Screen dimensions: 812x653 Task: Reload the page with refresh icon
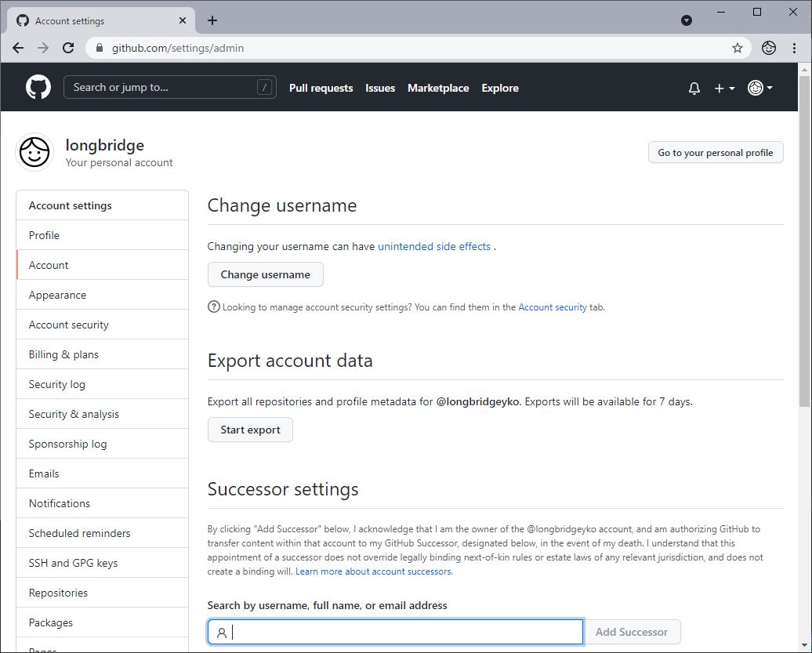tap(68, 48)
